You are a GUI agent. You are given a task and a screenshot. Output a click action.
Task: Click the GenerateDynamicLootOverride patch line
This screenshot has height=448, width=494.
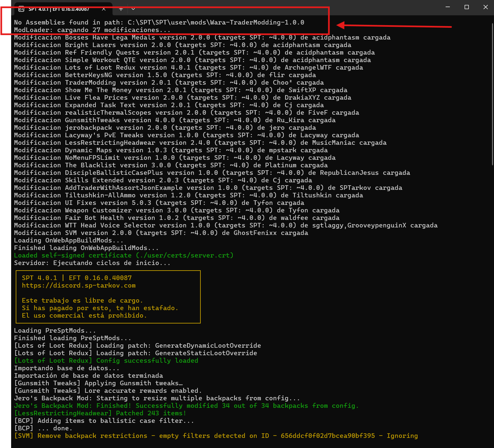[137, 345]
